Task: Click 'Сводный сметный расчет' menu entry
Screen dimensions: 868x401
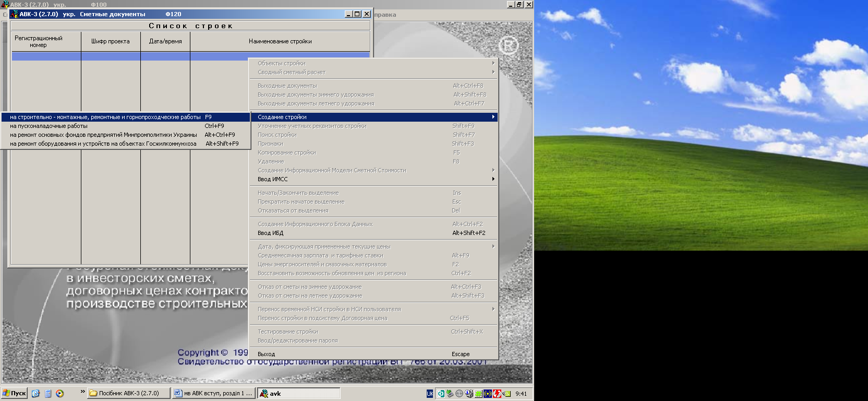Action: (x=373, y=72)
